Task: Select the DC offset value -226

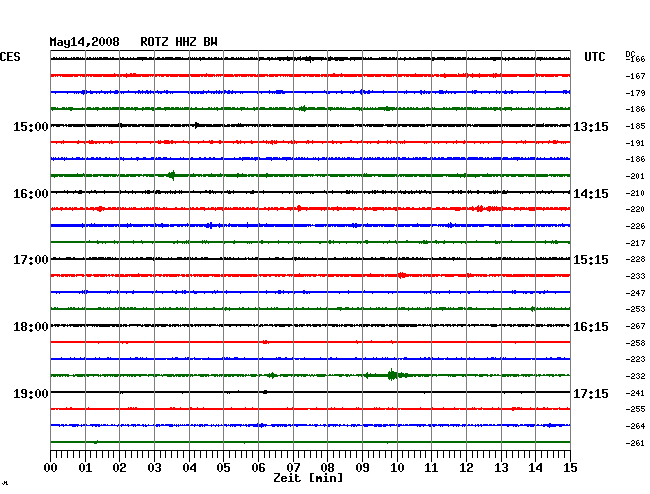Action: coord(635,226)
